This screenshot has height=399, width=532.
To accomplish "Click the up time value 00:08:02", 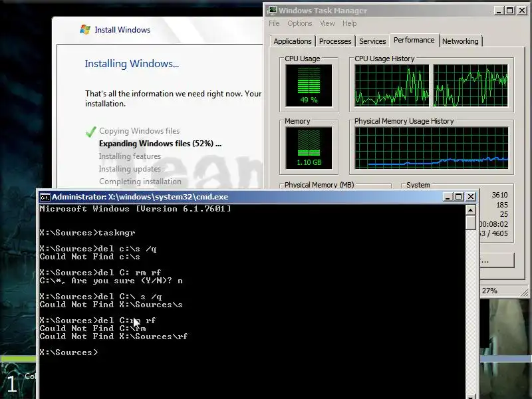I will coord(494,224).
